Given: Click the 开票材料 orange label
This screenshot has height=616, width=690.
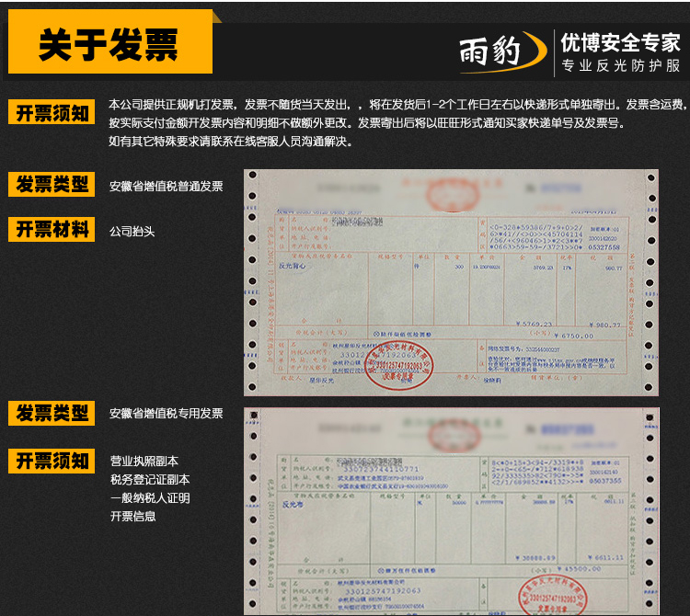Looking at the screenshot, I should point(52,230).
